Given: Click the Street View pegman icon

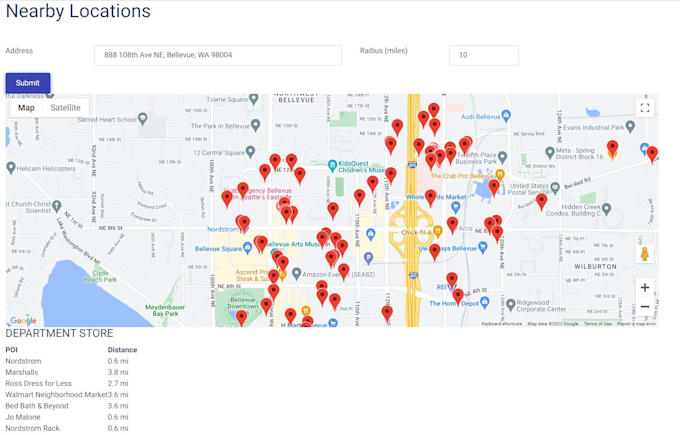Looking at the screenshot, I should point(645,254).
